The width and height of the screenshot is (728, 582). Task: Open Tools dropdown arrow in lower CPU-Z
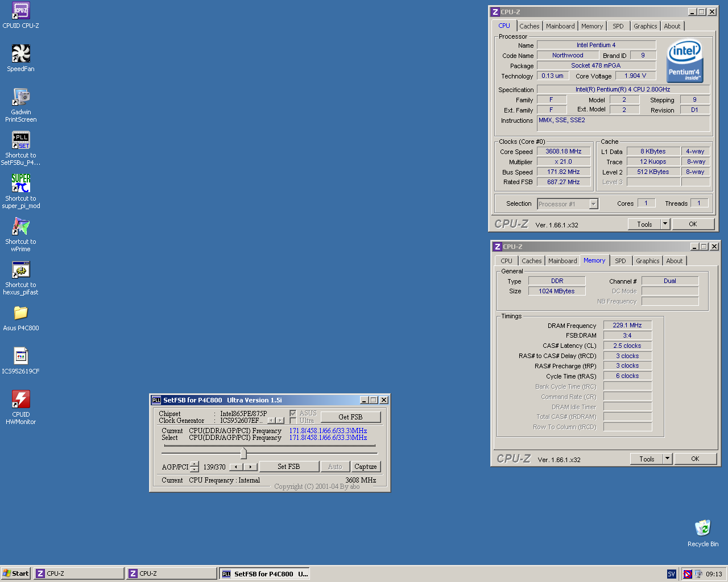667,459
